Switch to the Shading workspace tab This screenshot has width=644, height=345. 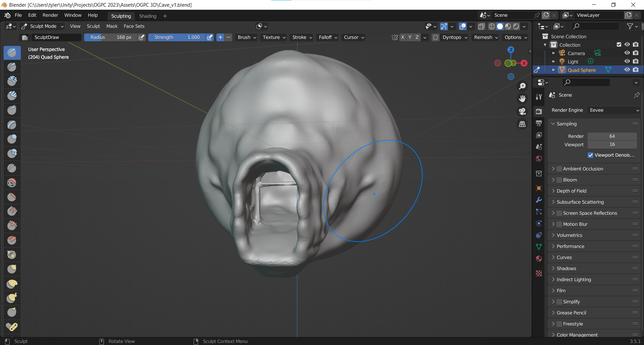tap(148, 16)
